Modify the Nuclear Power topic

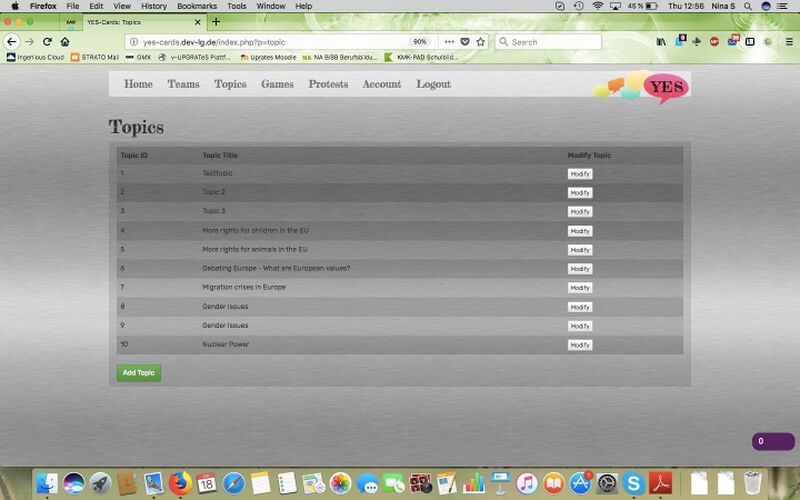[580, 345]
